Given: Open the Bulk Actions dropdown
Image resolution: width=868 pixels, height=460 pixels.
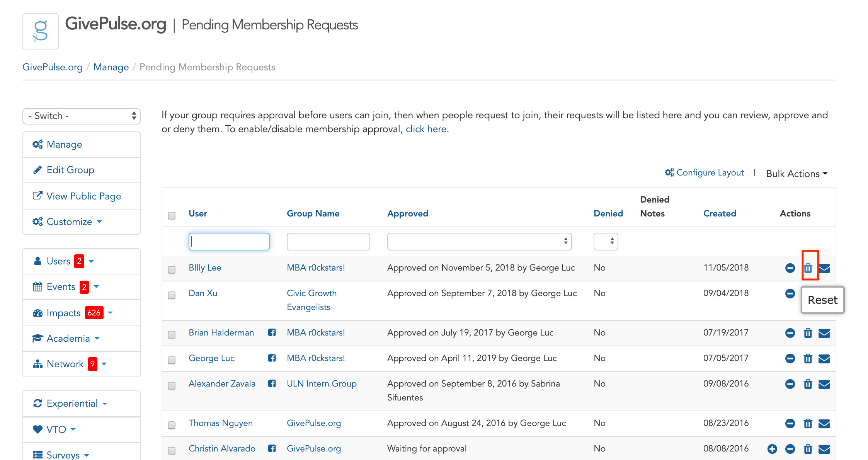Looking at the screenshot, I should pos(797,174).
